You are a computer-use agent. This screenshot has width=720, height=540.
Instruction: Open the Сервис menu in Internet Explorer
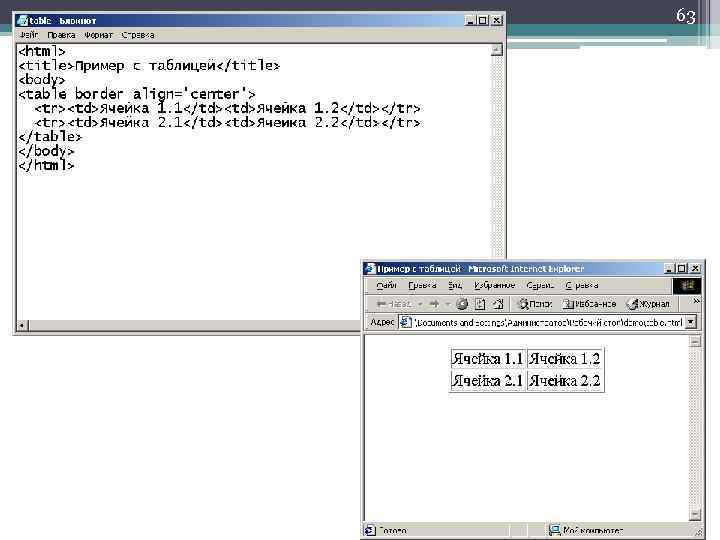tap(540, 286)
